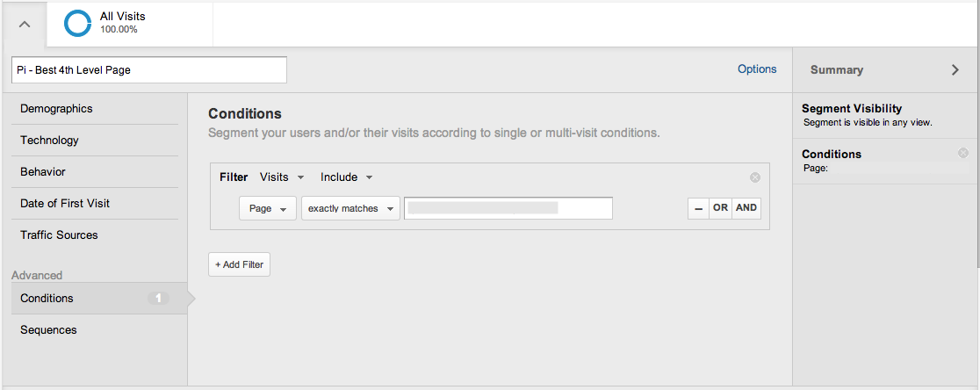Open the Include dropdown
Viewport: 980px width, 390px height.
coord(346,177)
